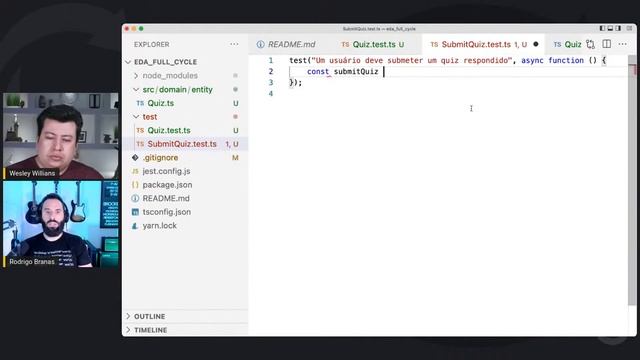This screenshot has height=360, width=640.
Task: Split the editor to the right
Action: [x=607, y=44]
